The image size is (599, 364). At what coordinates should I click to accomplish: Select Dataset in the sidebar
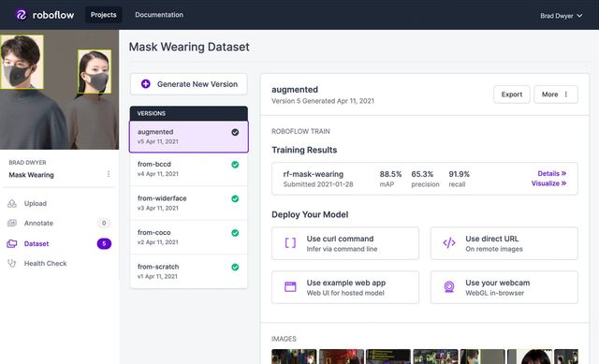point(37,243)
